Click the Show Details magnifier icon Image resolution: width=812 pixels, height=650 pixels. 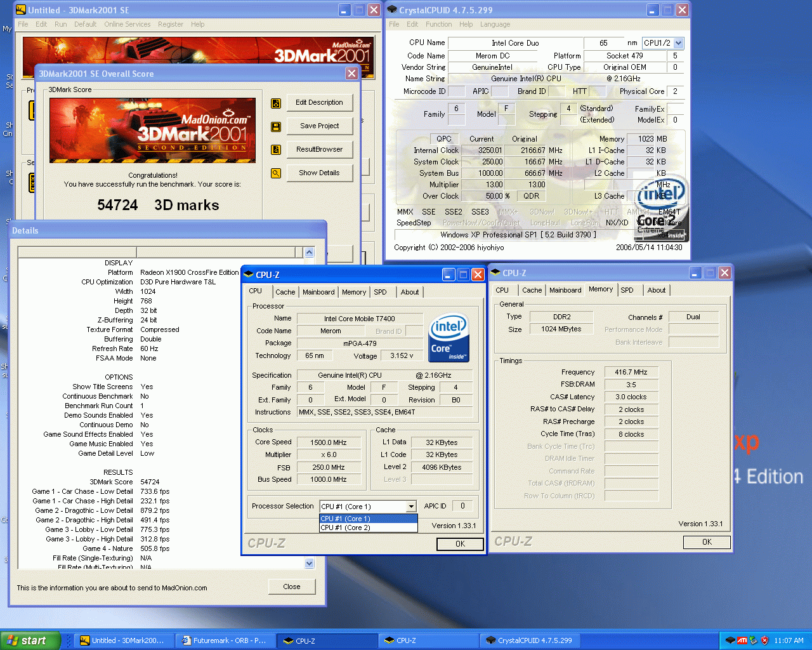click(276, 173)
